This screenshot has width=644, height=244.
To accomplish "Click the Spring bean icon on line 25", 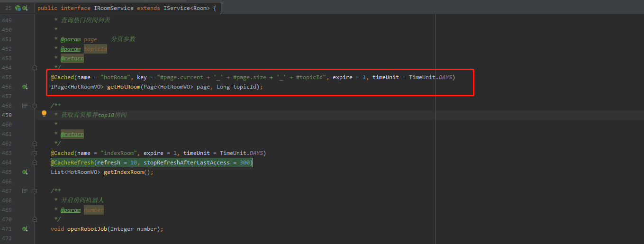I will (x=18, y=8).
